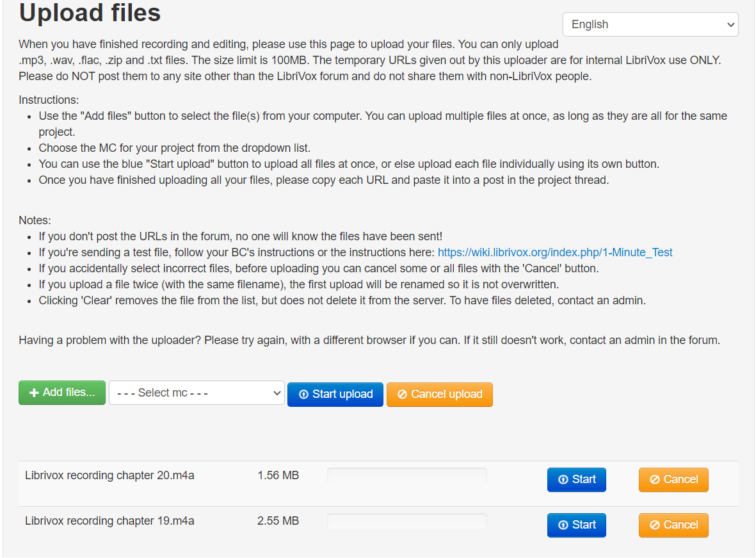Click the blue Start upload button
The image size is (756, 558).
335,395
